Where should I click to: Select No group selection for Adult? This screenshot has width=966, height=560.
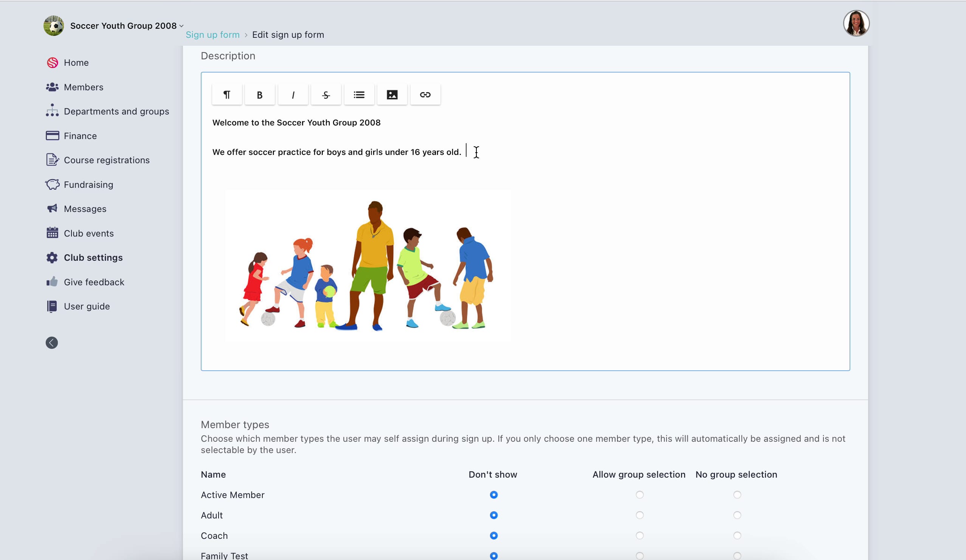coord(737,515)
